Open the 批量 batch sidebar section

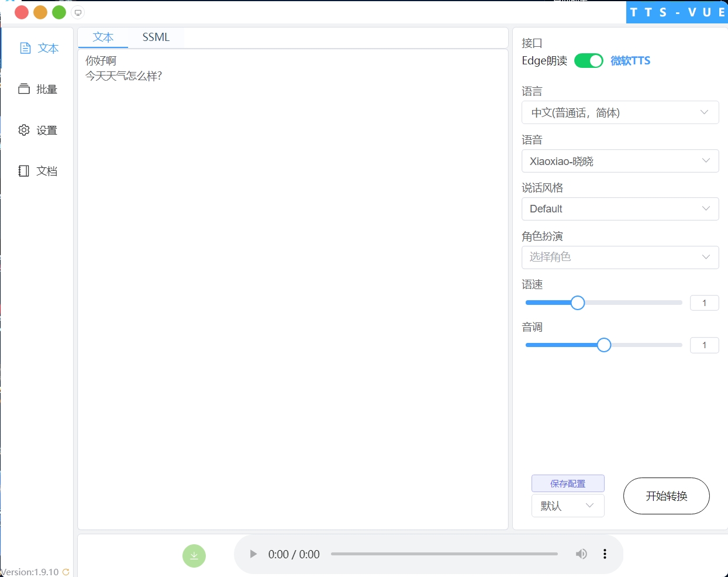pos(39,89)
